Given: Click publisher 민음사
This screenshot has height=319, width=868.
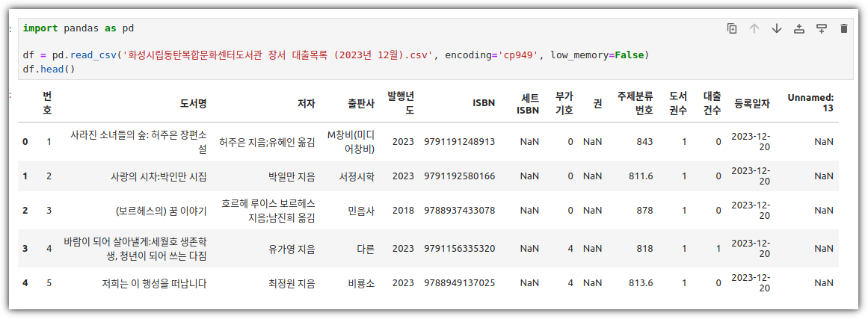Looking at the screenshot, I should 361,211.
